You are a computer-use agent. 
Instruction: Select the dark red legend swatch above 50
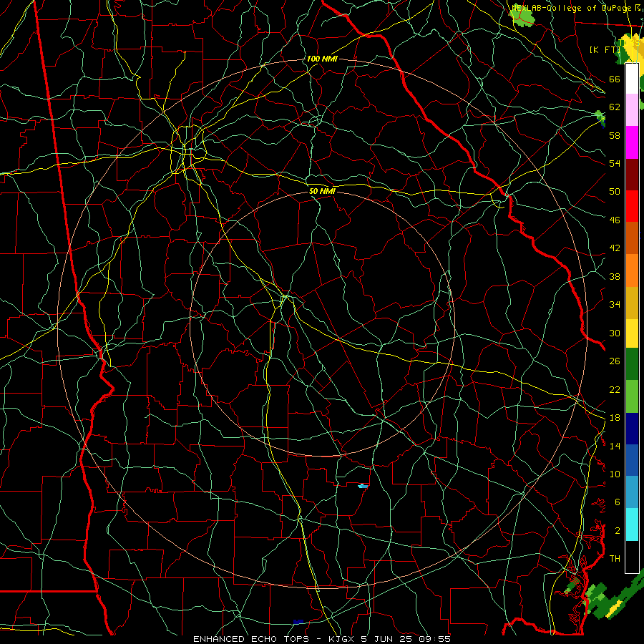pyautogui.click(x=632, y=175)
